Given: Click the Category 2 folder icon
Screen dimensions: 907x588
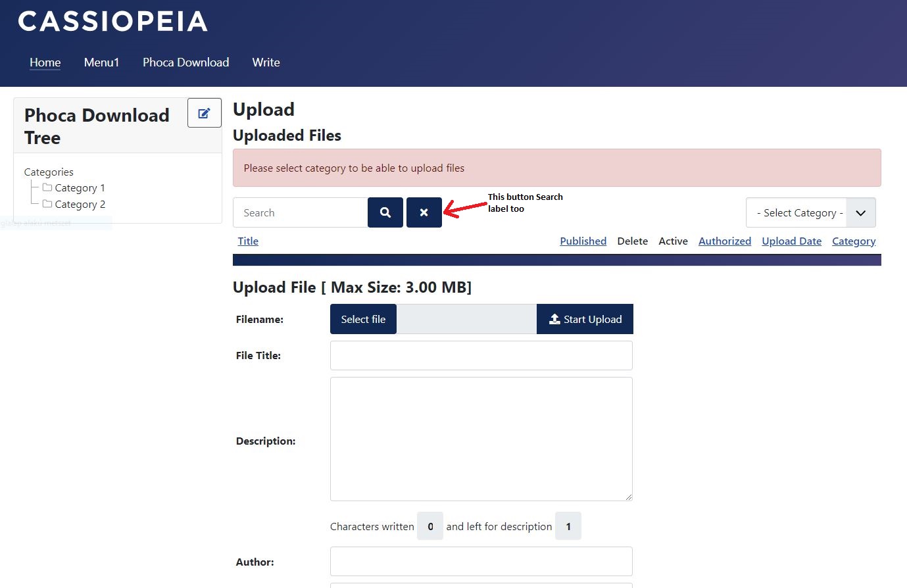Looking at the screenshot, I should (x=47, y=204).
